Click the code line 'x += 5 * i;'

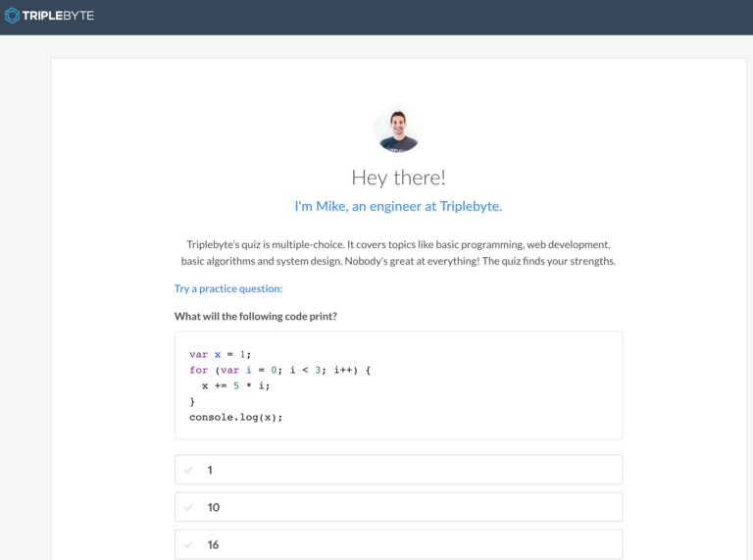[x=235, y=385]
